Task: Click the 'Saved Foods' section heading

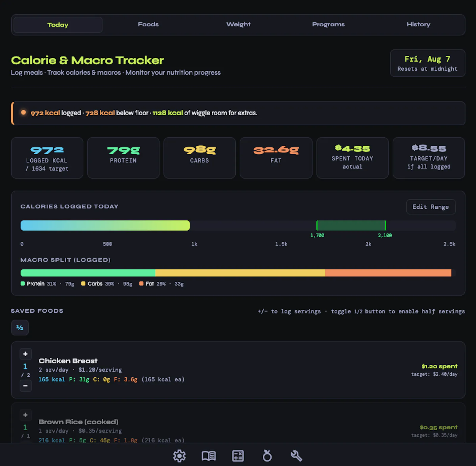Action: tap(37, 311)
